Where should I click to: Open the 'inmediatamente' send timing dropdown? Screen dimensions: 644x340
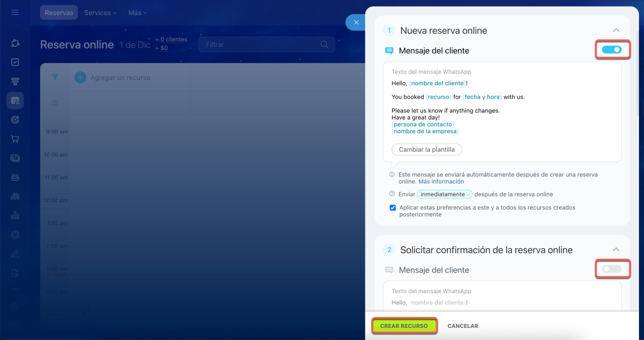click(x=444, y=194)
